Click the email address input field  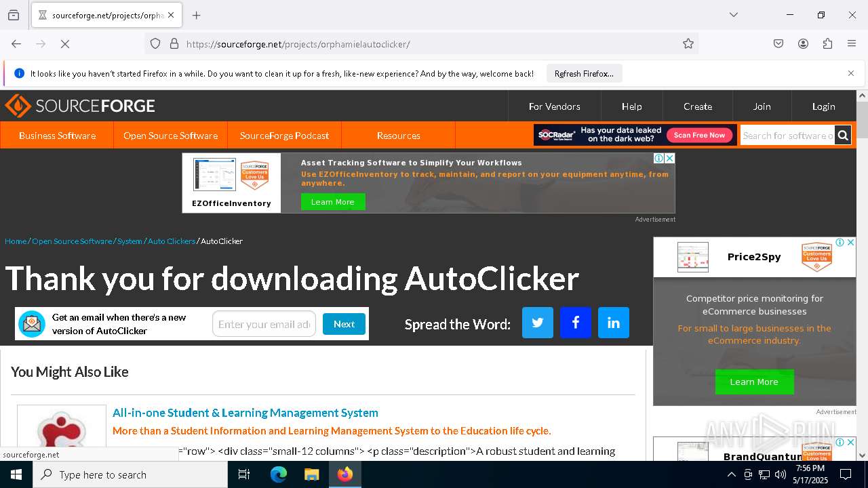264,324
